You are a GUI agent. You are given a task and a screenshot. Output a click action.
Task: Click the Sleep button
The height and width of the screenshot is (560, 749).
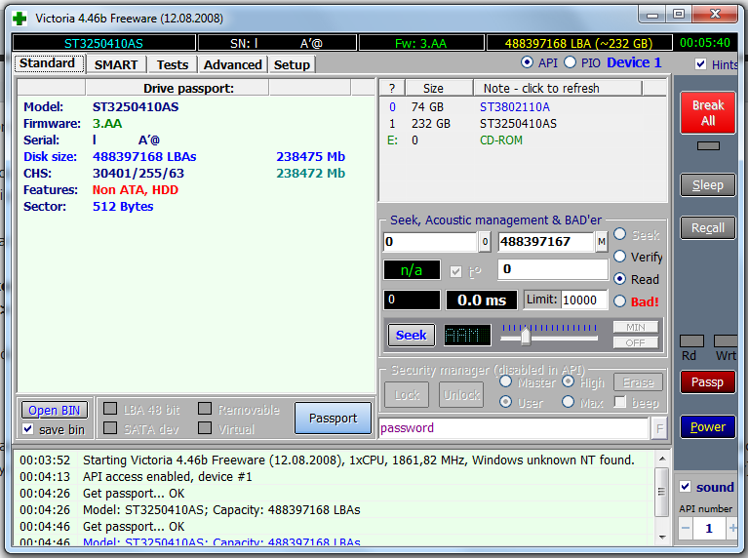click(x=708, y=185)
